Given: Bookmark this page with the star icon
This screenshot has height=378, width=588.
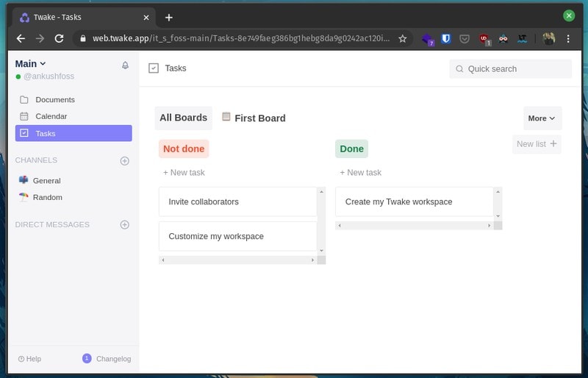Looking at the screenshot, I should (x=402, y=38).
